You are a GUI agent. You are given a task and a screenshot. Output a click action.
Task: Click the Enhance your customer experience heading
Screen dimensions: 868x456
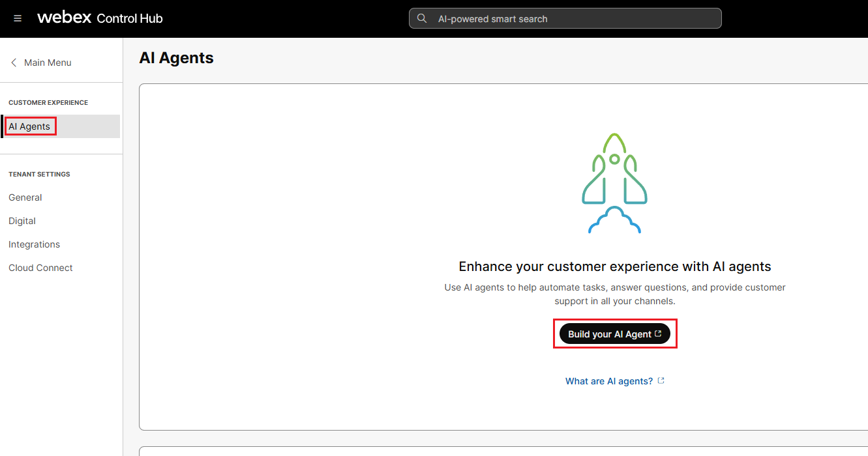tap(614, 266)
